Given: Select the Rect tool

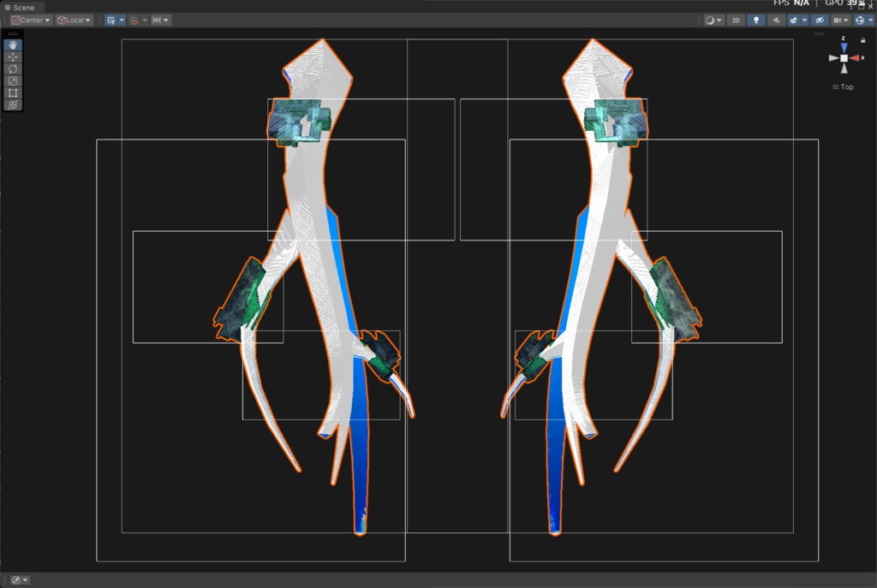Looking at the screenshot, I should point(13,92).
